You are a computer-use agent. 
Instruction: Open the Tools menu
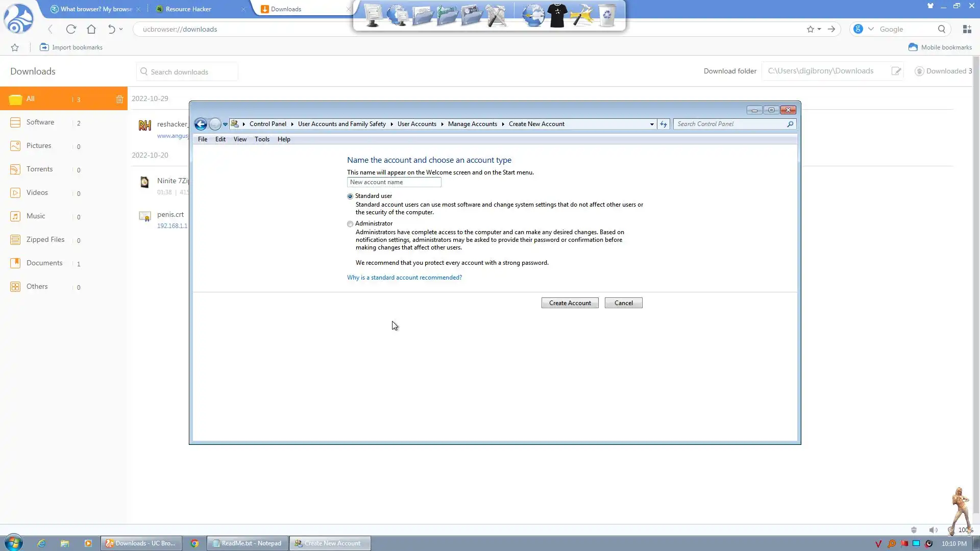[x=262, y=139]
